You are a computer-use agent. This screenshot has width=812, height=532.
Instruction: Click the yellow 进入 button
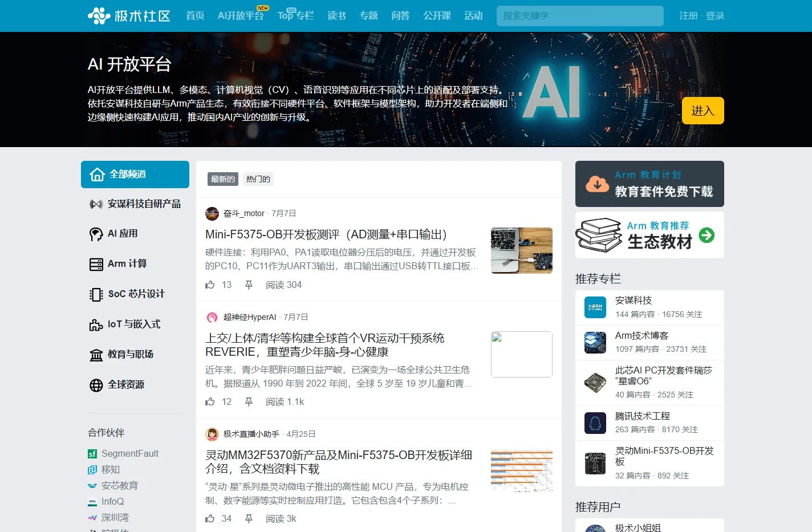pyautogui.click(x=703, y=111)
